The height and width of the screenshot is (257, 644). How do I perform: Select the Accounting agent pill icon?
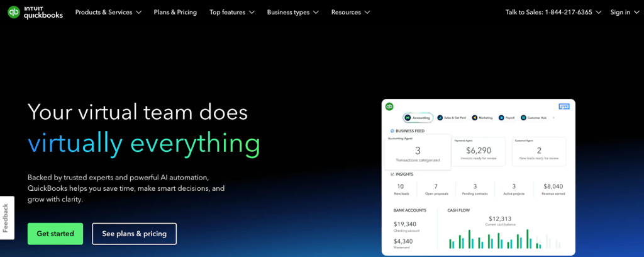click(x=408, y=118)
